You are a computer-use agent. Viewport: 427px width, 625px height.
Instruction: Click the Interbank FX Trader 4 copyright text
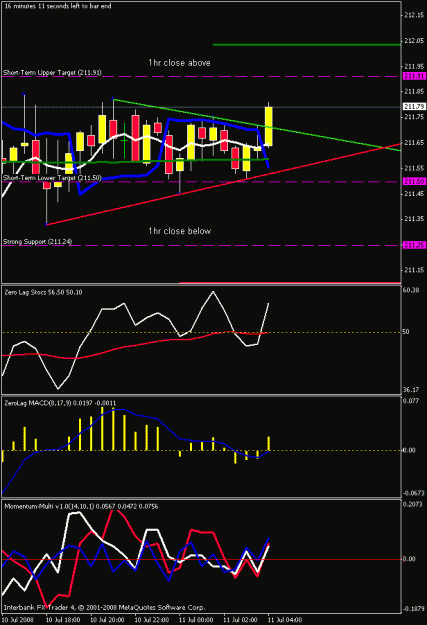pos(104,607)
